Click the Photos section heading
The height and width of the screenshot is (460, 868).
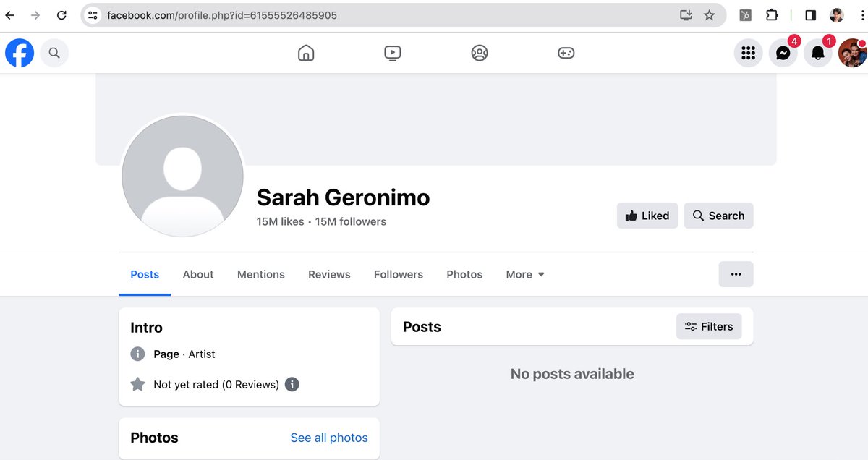pyautogui.click(x=154, y=438)
